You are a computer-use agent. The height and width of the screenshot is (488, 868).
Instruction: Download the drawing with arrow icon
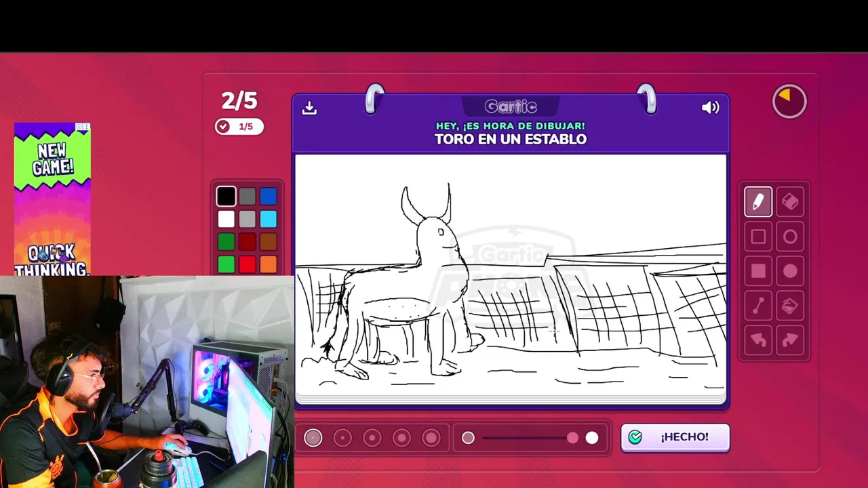(309, 108)
